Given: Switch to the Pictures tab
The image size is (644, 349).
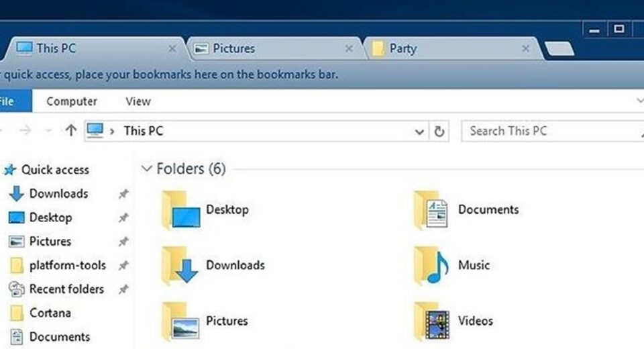Looking at the screenshot, I should tap(275, 48).
